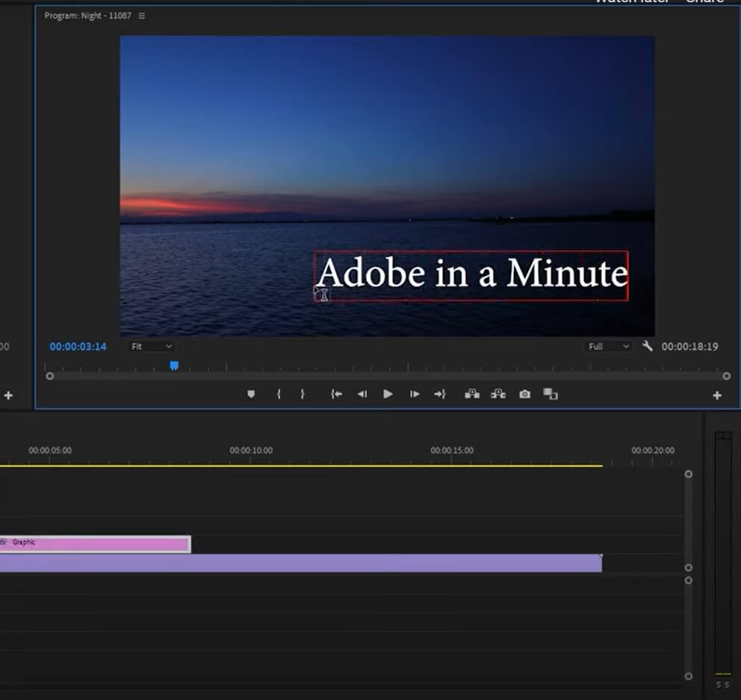Image resolution: width=741 pixels, height=700 pixels.
Task: Click the timeline ruler at 00:00:05:00
Action: coord(49,450)
